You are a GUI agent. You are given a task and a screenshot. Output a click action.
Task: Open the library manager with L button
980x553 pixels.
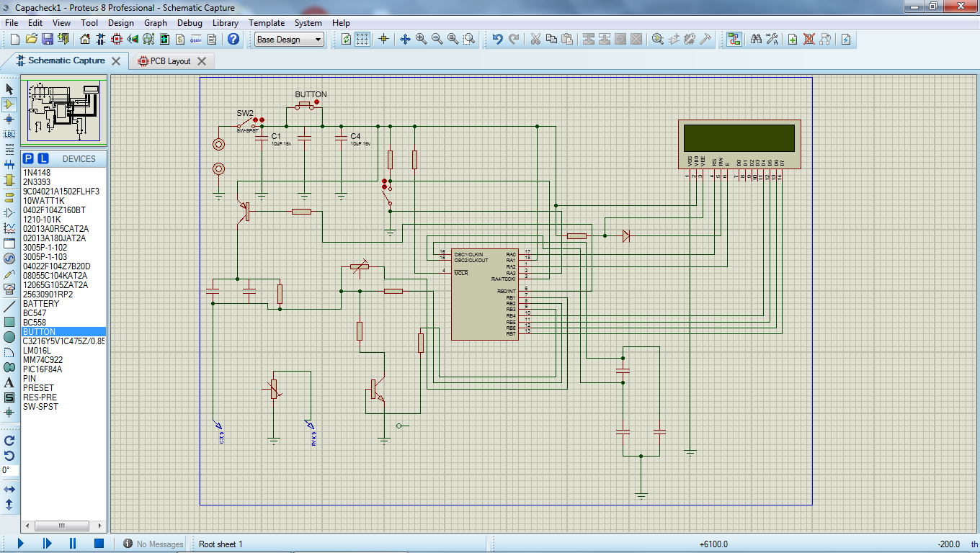(43, 158)
